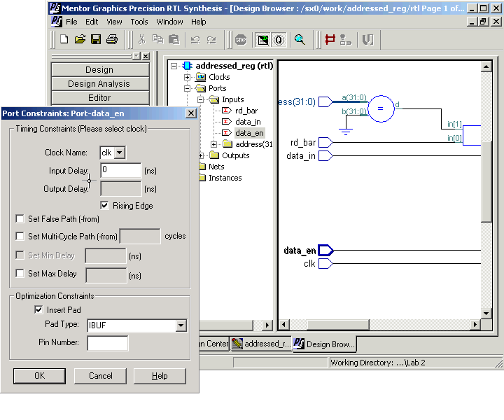Viewport: 504px width, 420px height.
Task: Collapse the Inputs tree node
Action: tap(201, 99)
